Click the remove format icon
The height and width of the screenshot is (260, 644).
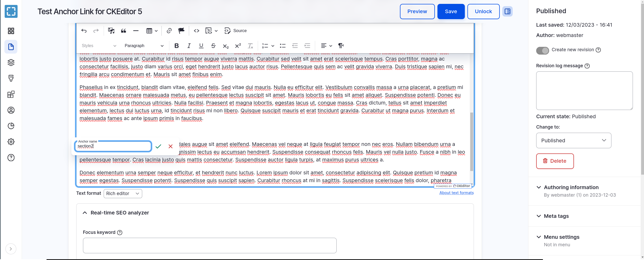coord(250,46)
